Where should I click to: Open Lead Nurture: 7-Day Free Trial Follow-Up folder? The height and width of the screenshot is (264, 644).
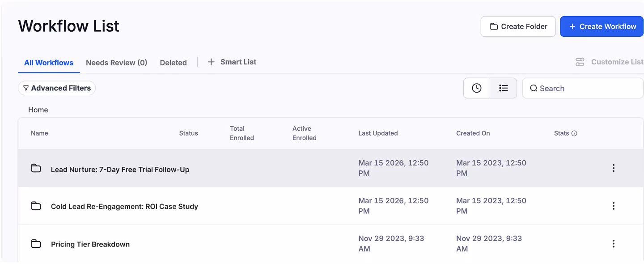(120, 170)
